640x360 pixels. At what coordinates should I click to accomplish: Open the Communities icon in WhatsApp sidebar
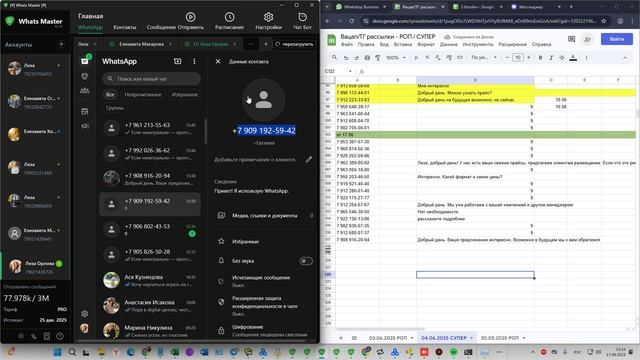pyautogui.click(x=85, y=91)
